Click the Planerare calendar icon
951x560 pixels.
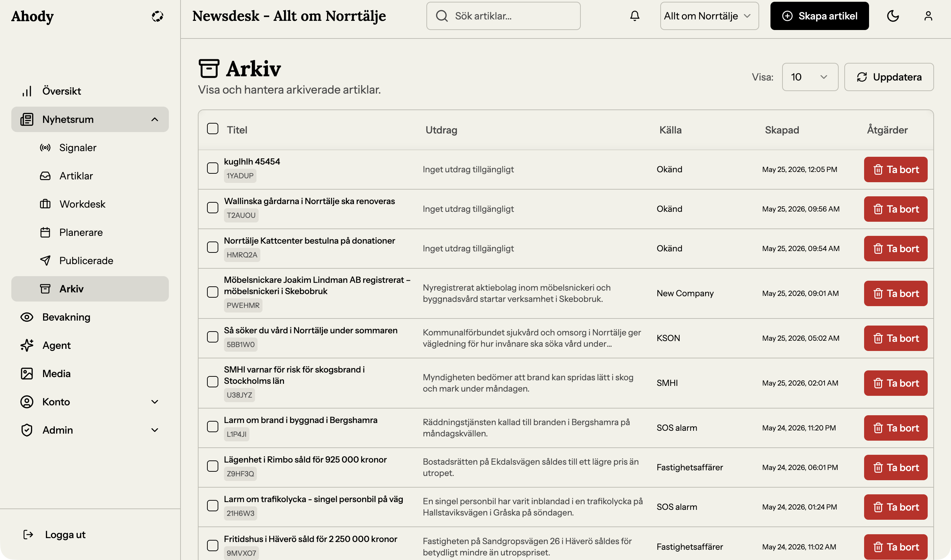coord(45,232)
